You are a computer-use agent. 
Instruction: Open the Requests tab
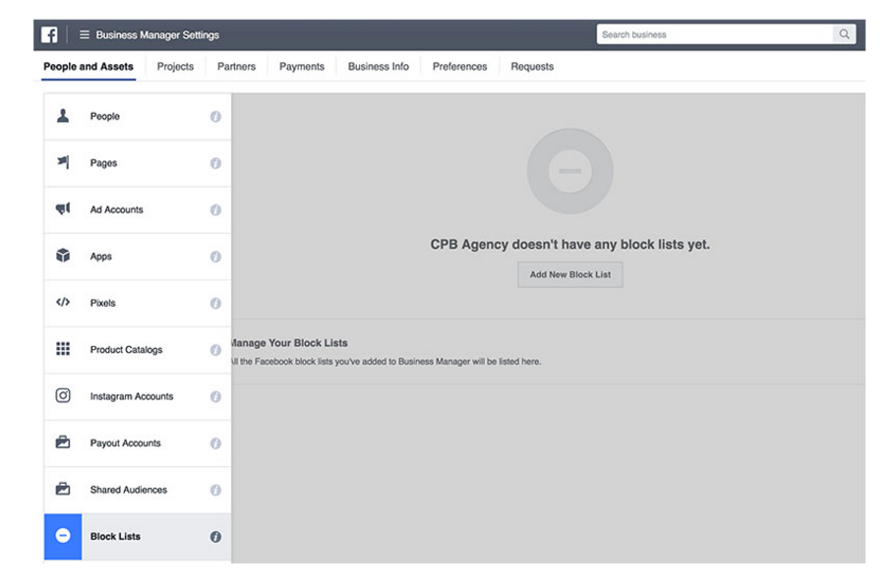(x=532, y=67)
